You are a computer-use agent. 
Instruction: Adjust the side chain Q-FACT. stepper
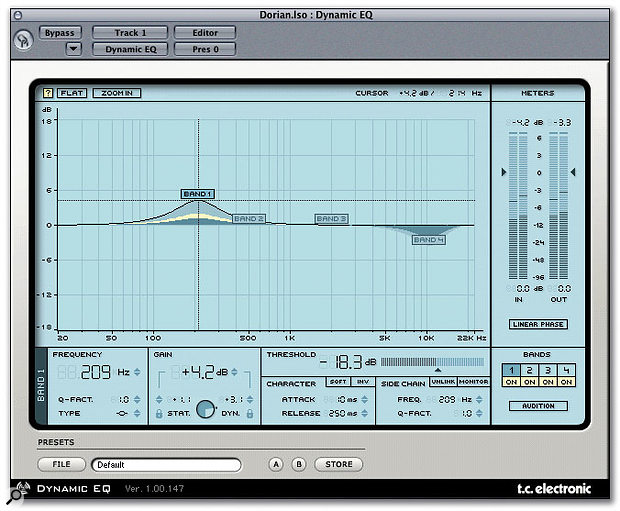(479, 413)
